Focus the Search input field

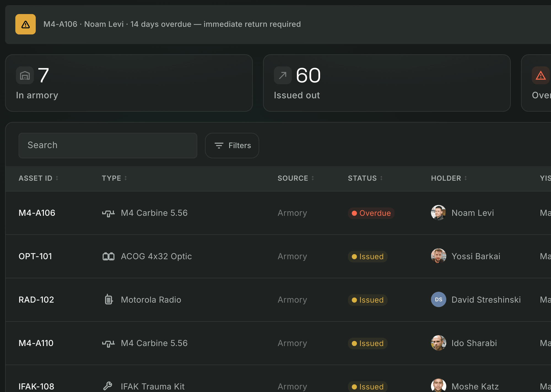(x=108, y=145)
